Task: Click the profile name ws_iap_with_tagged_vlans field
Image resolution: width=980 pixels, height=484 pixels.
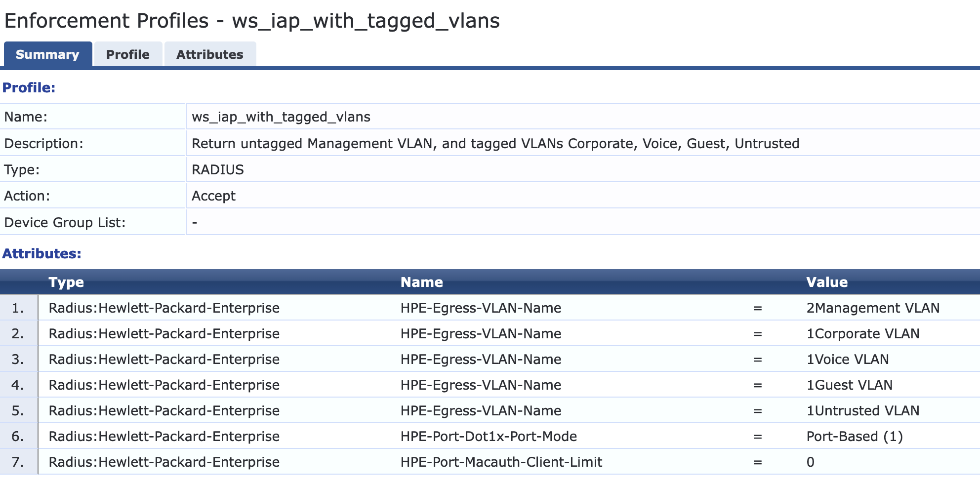Action: 281,117
